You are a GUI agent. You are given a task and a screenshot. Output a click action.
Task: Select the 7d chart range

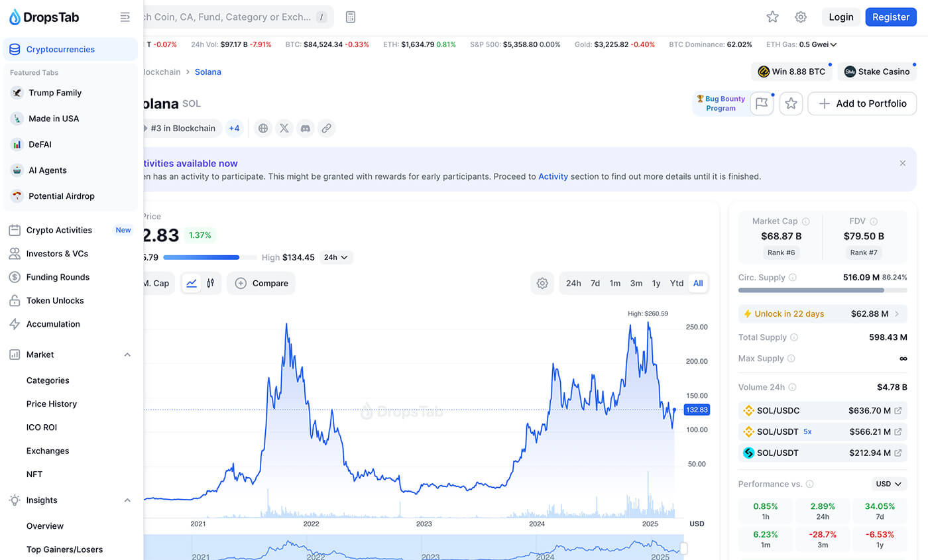pyautogui.click(x=595, y=283)
